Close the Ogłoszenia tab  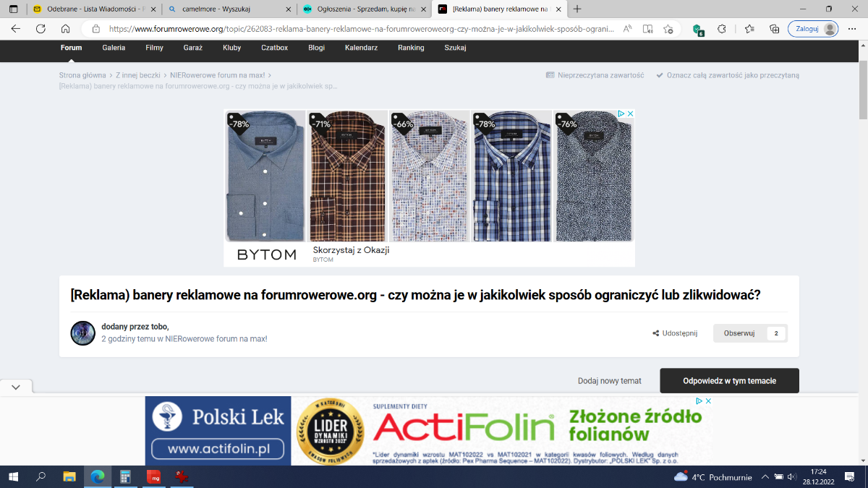(x=423, y=9)
